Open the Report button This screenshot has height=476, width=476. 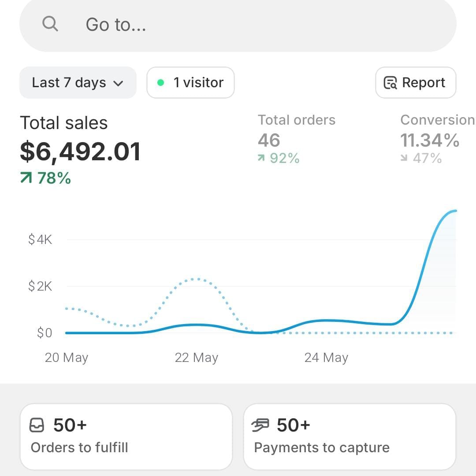[416, 83]
